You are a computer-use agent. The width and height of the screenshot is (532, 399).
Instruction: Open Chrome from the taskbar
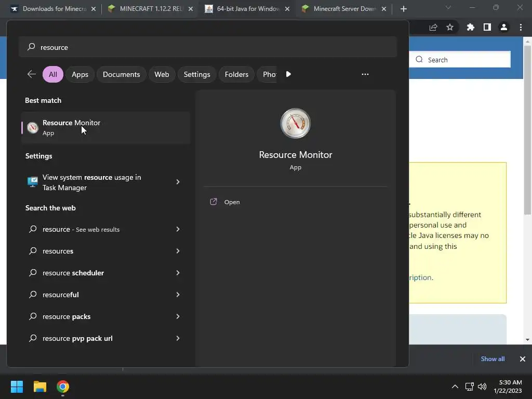click(x=63, y=387)
